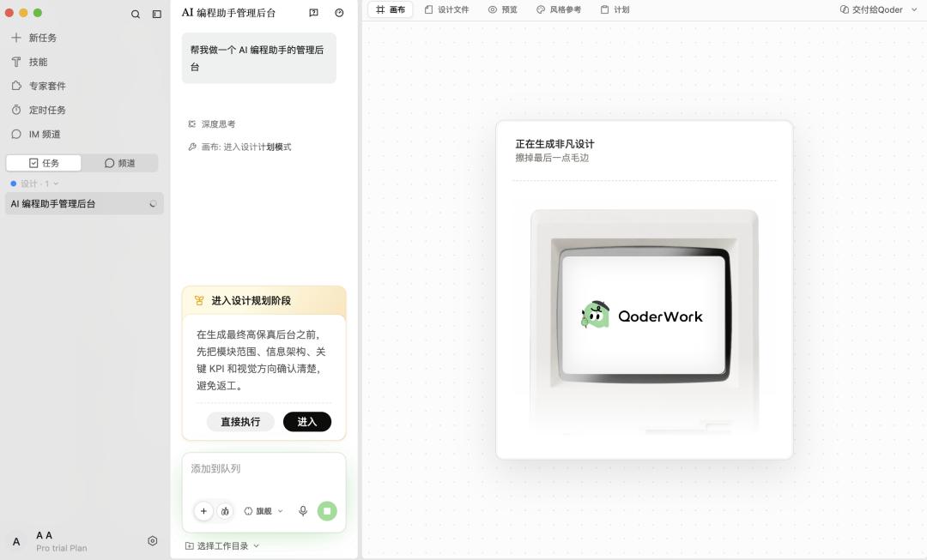This screenshot has height=560, width=927.
Task: Switch to the 风格参考 tab
Action: [x=559, y=9]
